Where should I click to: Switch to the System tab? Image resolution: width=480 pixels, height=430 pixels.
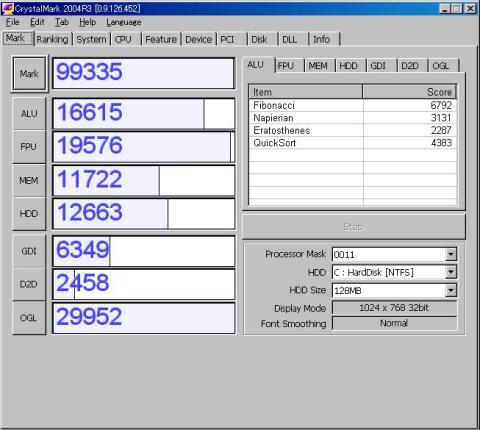(91, 39)
